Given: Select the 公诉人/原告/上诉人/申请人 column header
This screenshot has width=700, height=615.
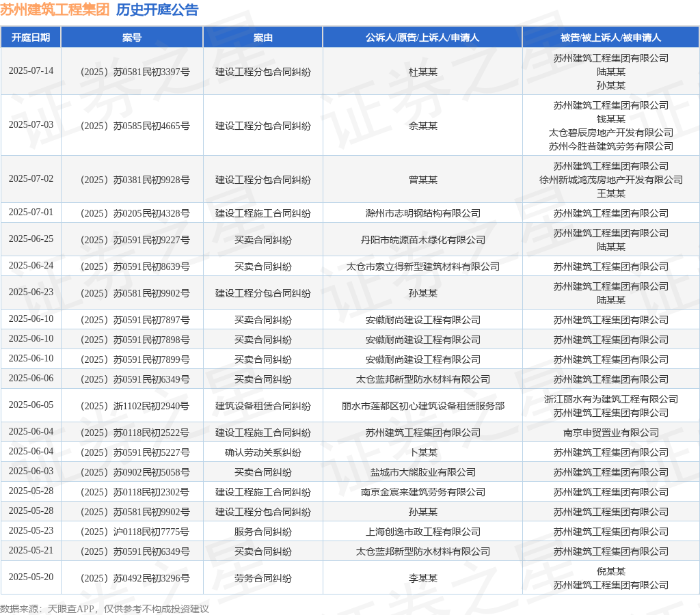Looking at the screenshot, I should pyautogui.click(x=422, y=38).
